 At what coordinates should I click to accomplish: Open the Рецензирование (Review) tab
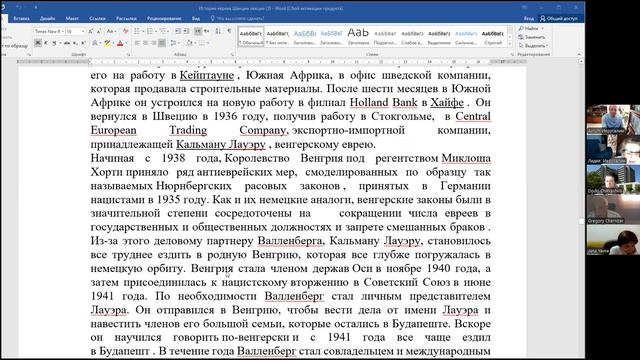click(x=164, y=18)
